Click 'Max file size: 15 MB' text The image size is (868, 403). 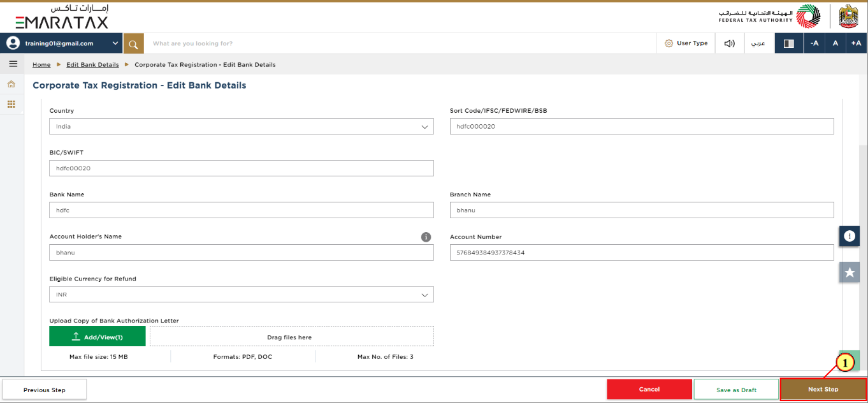coord(99,357)
